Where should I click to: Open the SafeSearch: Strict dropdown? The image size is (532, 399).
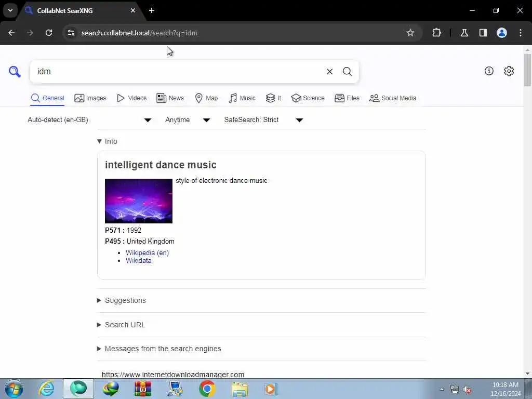pyautogui.click(x=263, y=120)
